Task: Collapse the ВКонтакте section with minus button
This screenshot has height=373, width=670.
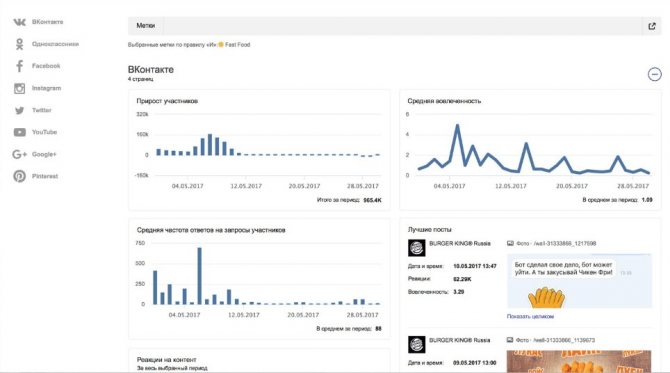Action: click(654, 74)
